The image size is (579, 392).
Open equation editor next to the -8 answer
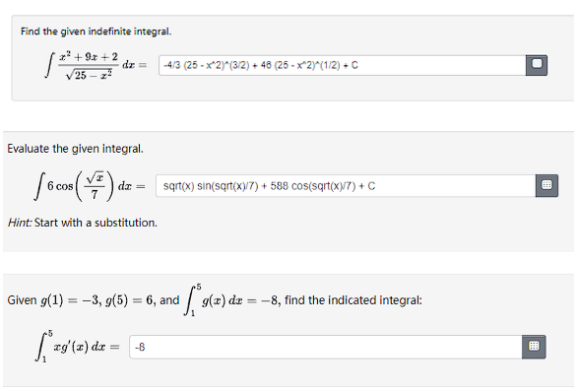pyautogui.click(x=534, y=347)
